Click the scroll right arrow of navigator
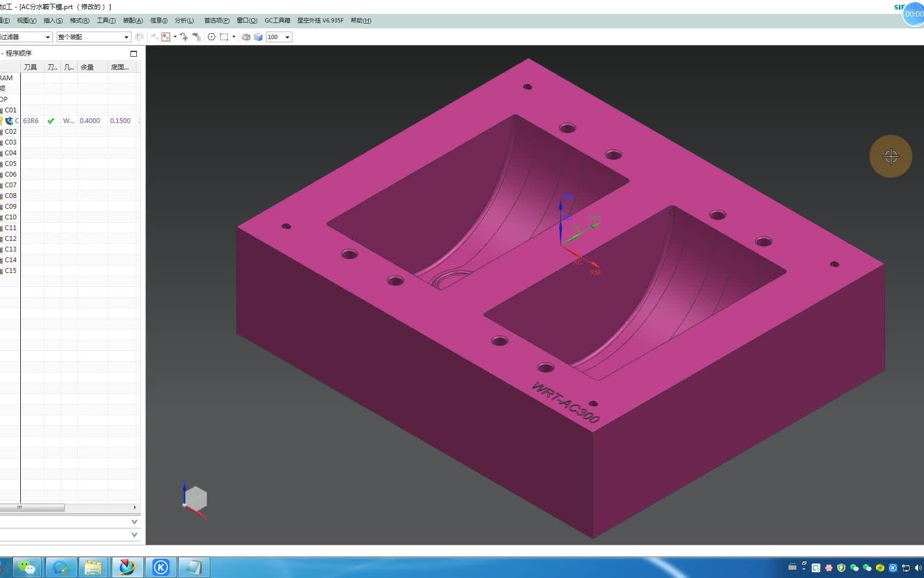This screenshot has width=924, height=578. (x=135, y=507)
